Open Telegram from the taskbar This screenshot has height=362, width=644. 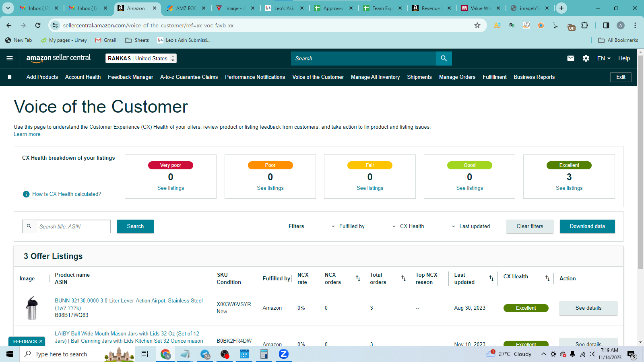pos(205,354)
